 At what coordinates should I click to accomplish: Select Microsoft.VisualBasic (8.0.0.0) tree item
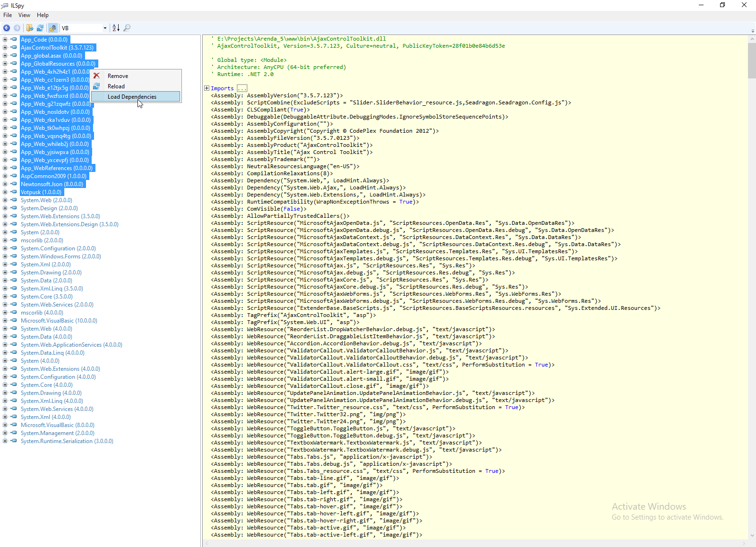point(58,425)
